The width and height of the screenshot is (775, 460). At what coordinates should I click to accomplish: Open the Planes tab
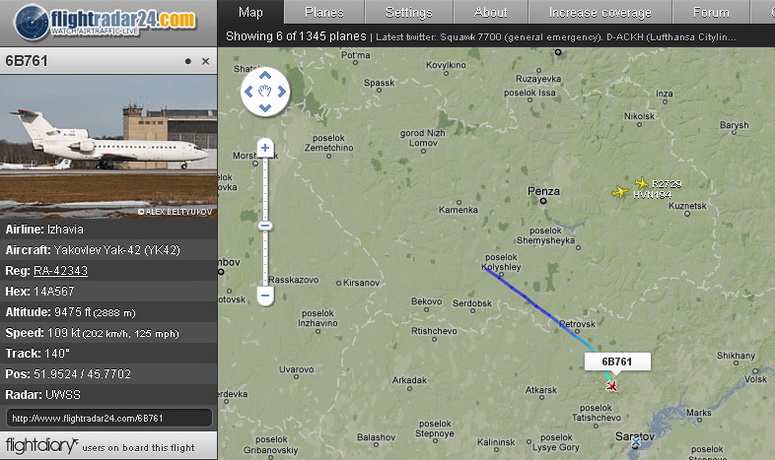coord(324,12)
